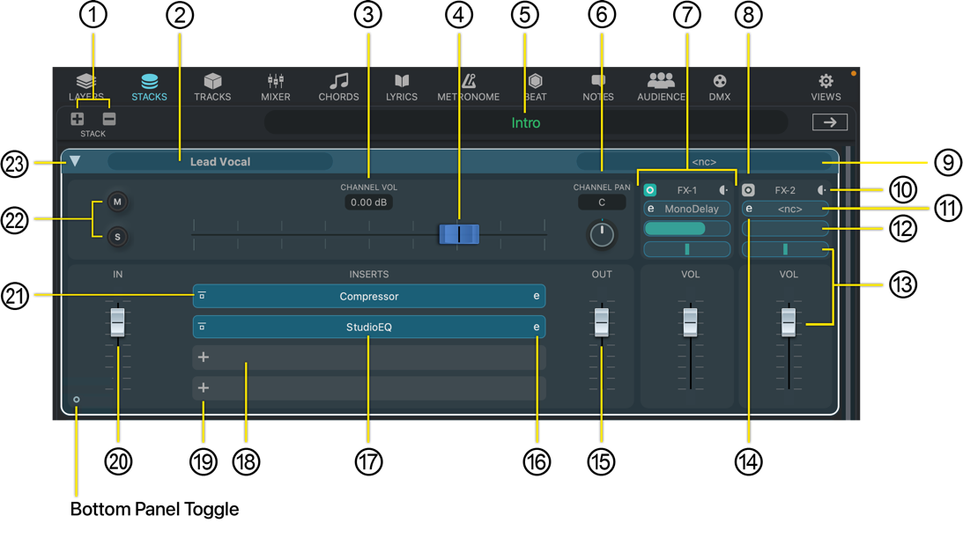Switch to the Tracks tab

point(212,86)
